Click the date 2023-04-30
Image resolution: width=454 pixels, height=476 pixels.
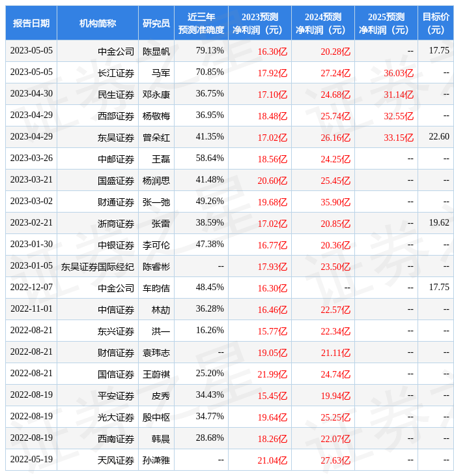[x=31, y=93]
